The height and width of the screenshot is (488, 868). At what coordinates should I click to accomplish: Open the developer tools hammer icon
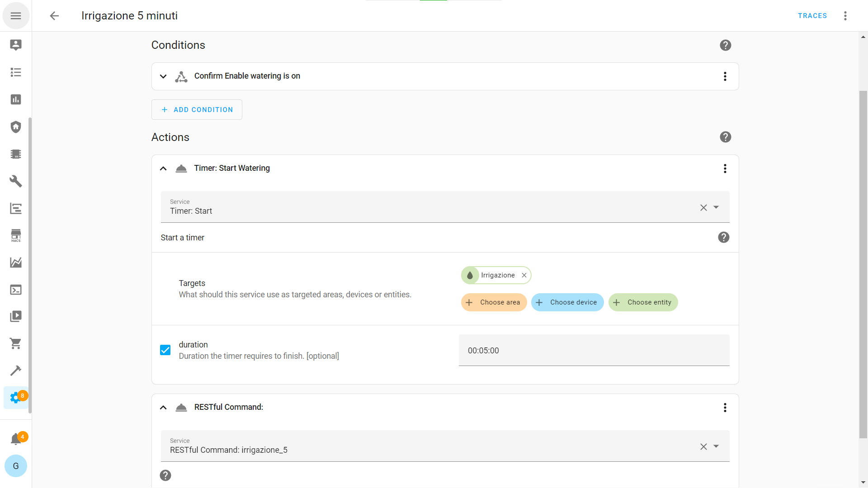16,371
